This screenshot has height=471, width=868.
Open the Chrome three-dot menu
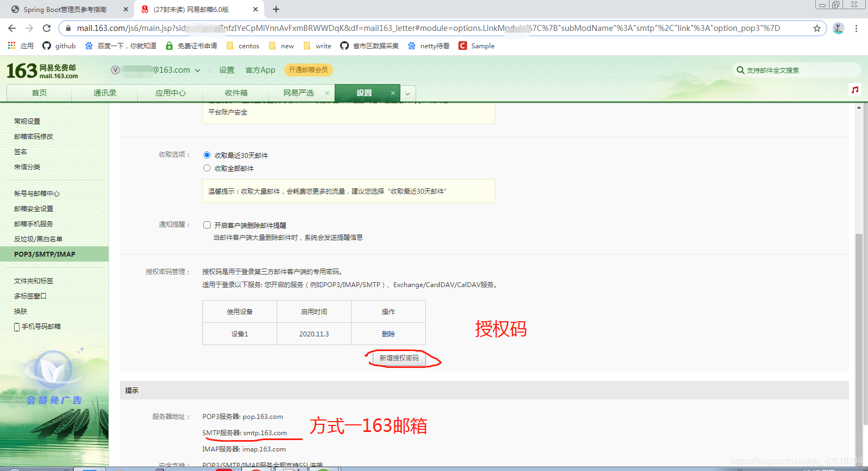pos(857,28)
